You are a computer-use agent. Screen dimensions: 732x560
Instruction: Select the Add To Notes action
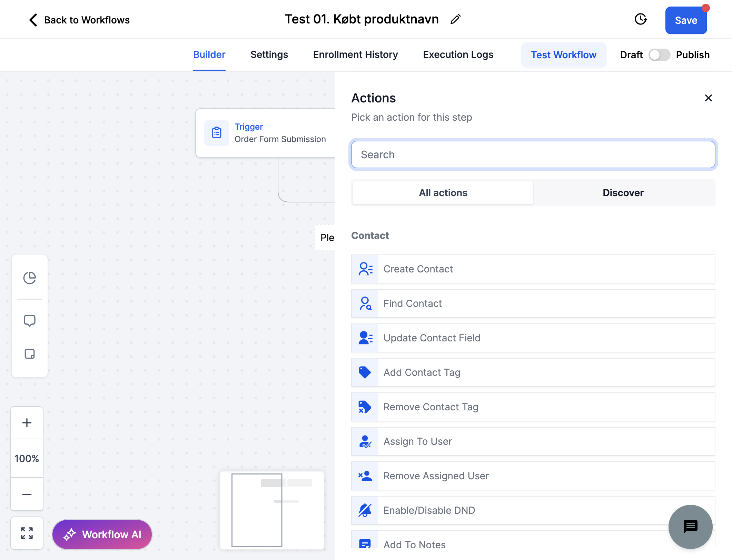point(533,540)
